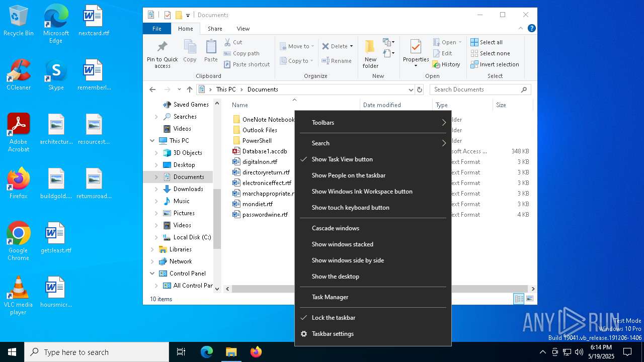Click Select all in ribbon
The image size is (644, 362).
tap(487, 42)
